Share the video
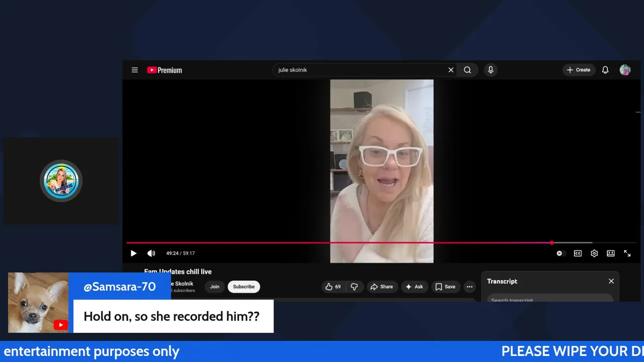 381,287
